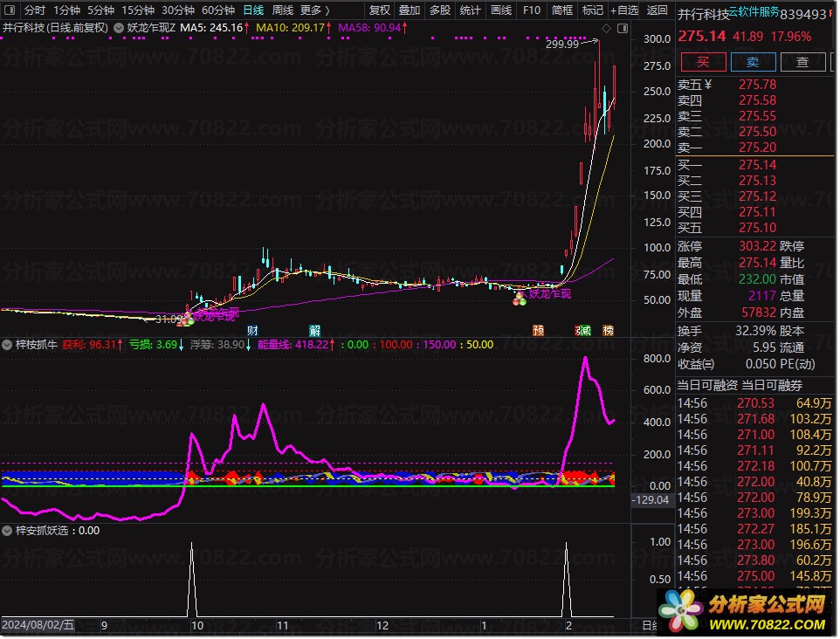Open the 复权 adjustment option
Image resolution: width=840 pixels, height=639 pixels.
[379, 10]
